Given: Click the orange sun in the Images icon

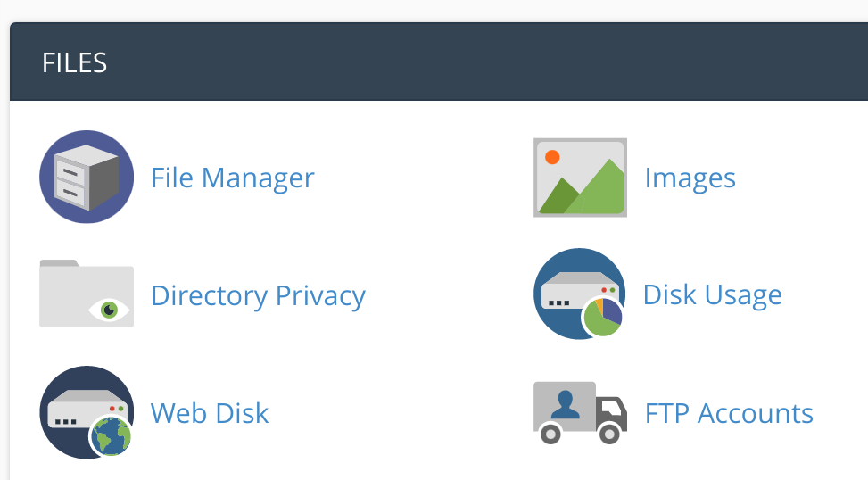Looking at the screenshot, I should [552, 158].
